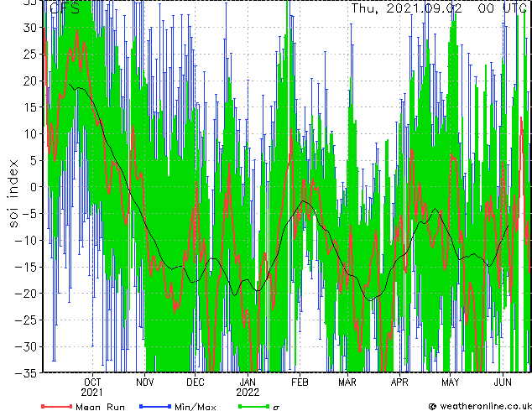
Task: Click the '20' y-axis value
Action: pyautogui.click(x=30, y=81)
